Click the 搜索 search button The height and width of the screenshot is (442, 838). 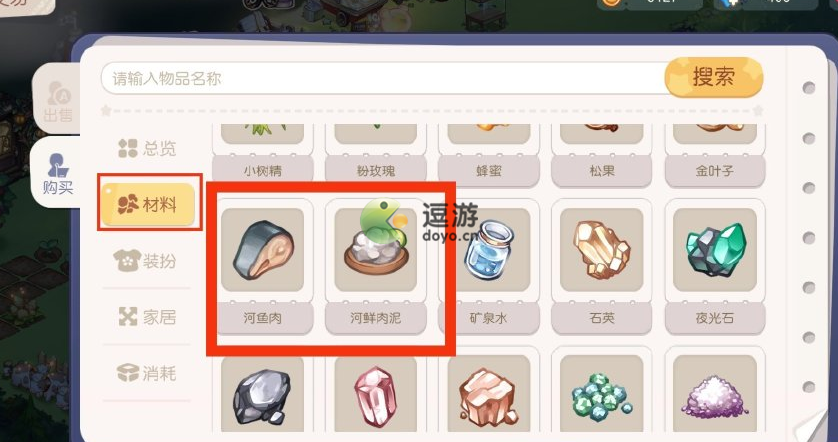point(713,77)
